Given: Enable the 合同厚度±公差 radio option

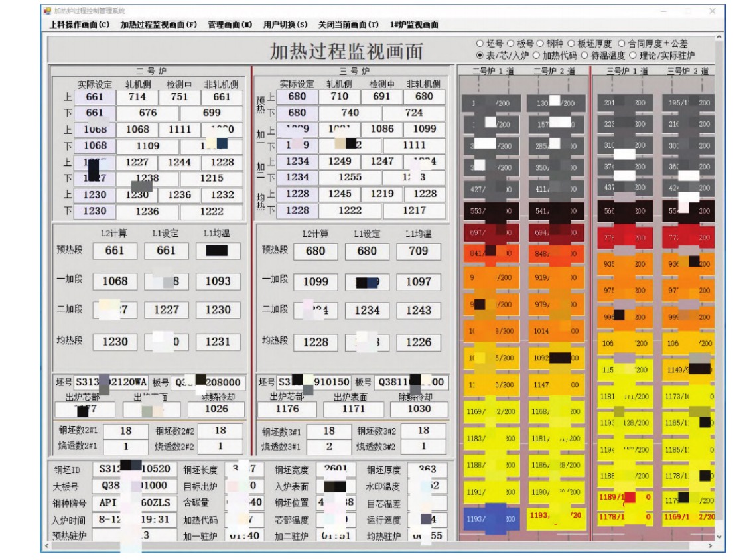Looking at the screenshot, I should pos(622,44).
